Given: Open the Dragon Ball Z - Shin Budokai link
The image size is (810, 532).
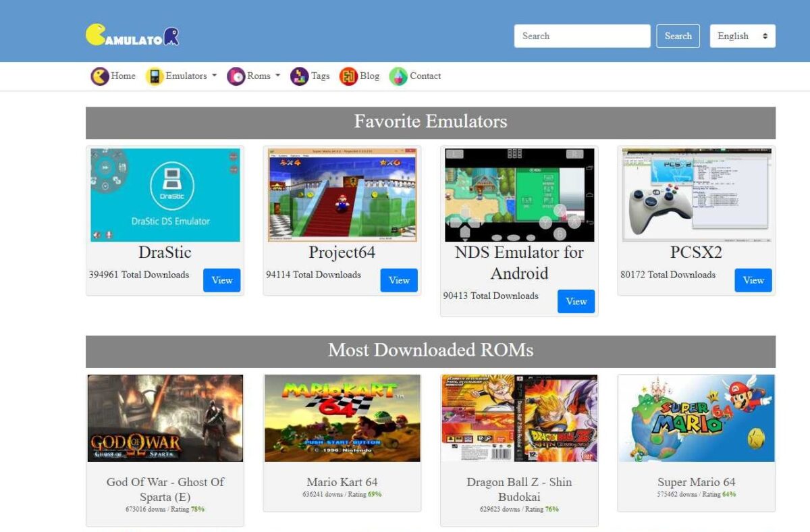Looking at the screenshot, I should [x=519, y=489].
